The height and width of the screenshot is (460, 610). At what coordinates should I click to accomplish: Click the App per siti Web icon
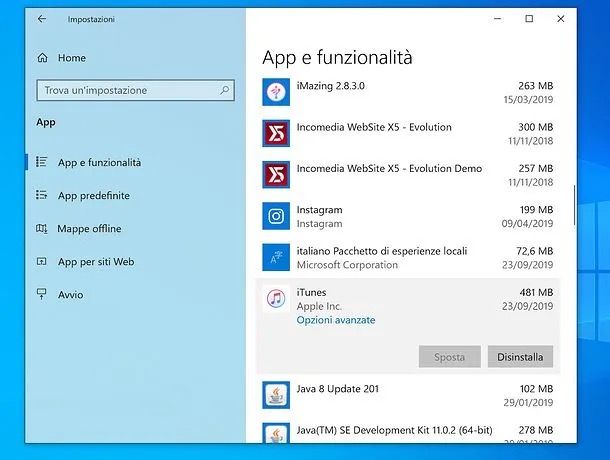pos(41,261)
